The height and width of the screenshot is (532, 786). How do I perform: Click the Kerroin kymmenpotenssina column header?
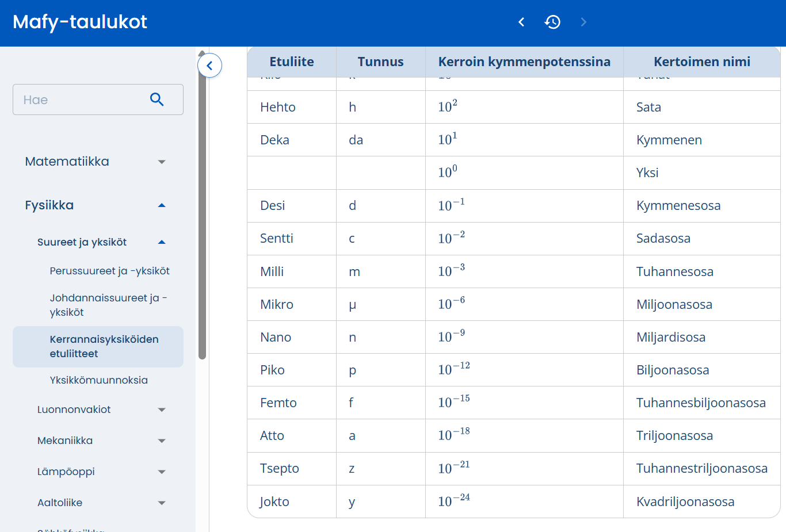(524, 62)
